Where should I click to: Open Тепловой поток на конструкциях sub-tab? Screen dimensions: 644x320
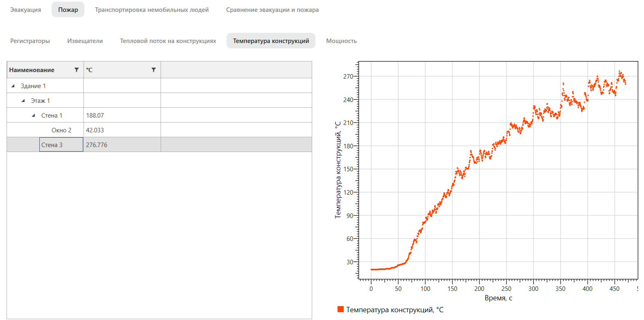168,41
